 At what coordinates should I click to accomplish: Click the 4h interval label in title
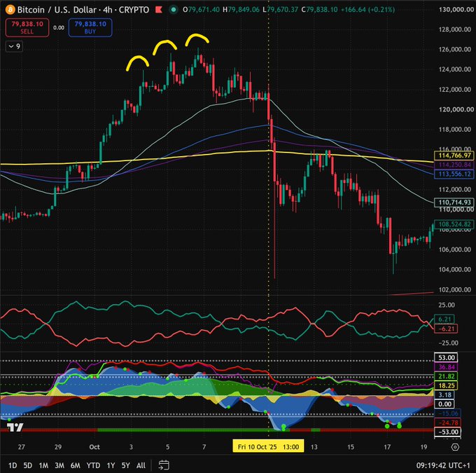point(108,10)
